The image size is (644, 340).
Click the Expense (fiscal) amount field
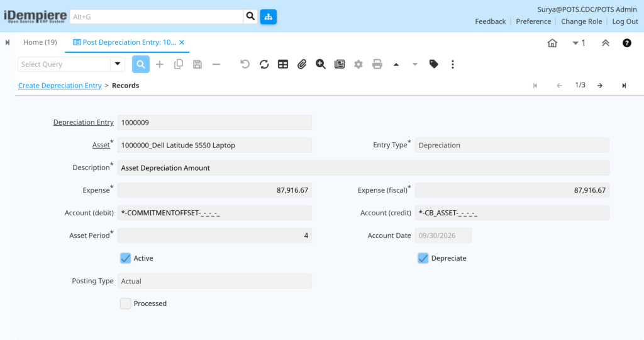512,190
